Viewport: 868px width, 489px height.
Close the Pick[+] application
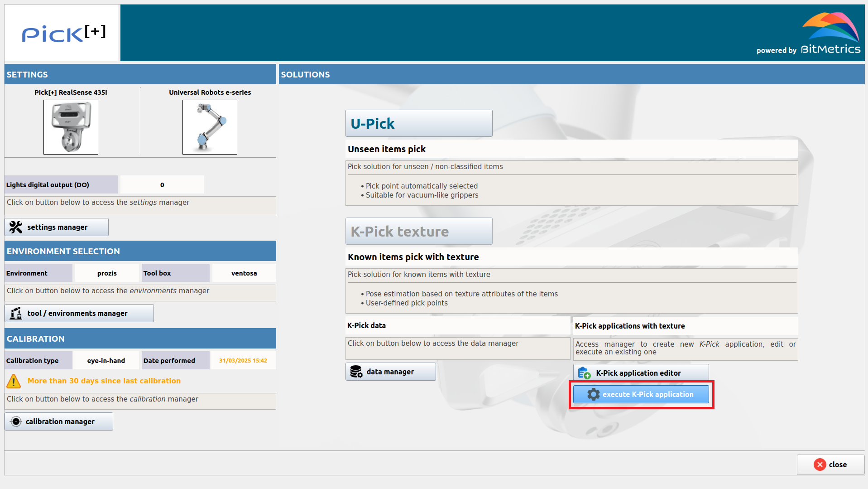831,465
